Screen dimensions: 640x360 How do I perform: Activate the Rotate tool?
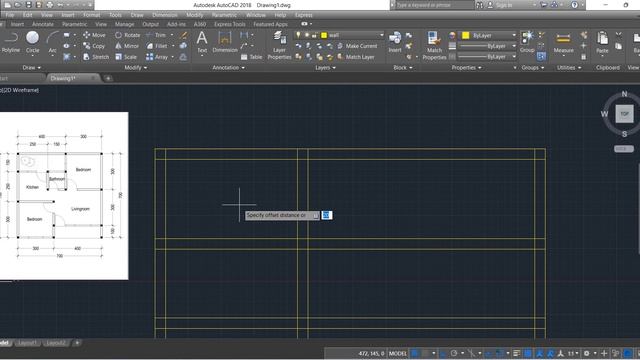(x=127, y=35)
